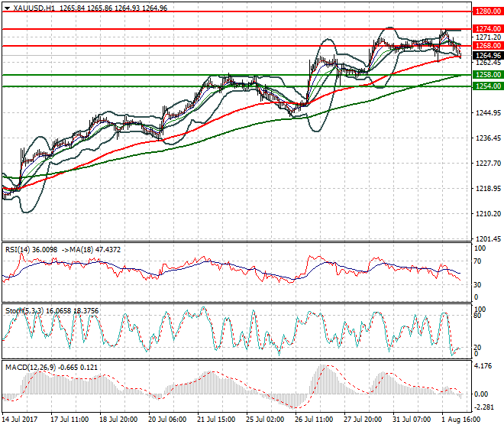The image size is (504, 428).
Task: Click the Stochastic scale value 80
Action: [x=477, y=316]
